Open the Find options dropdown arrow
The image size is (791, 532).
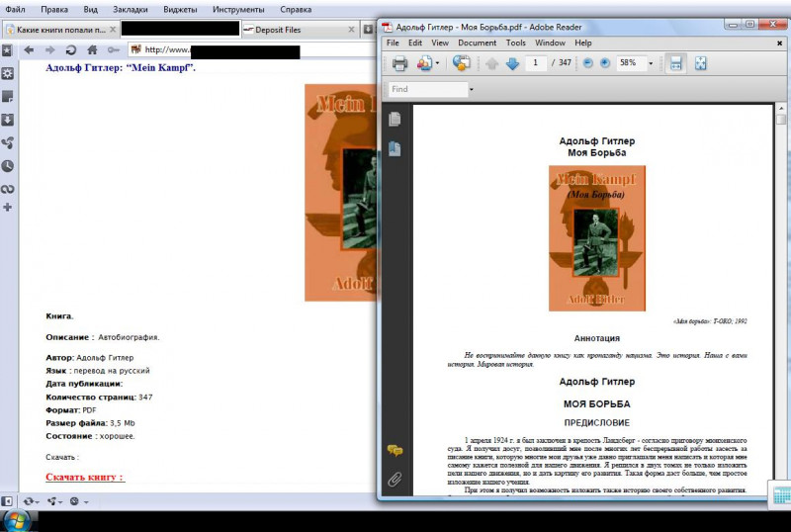(472, 89)
